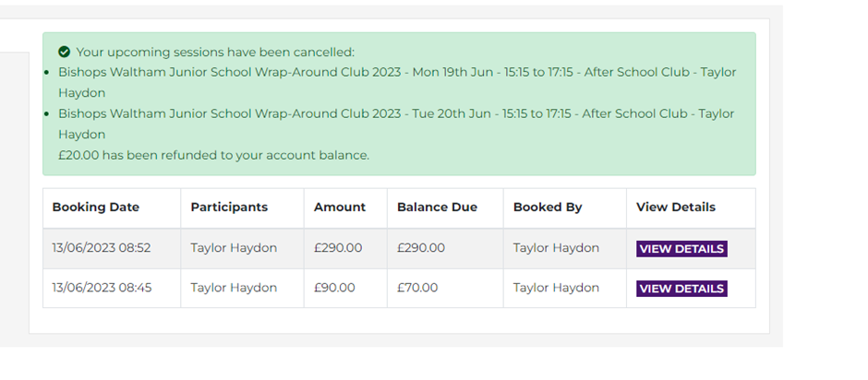Image resolution: width=868 pixels, height=380 pixels.
Task: Click the Mon 19th Jun cancelled session line
Action: click(x=397, y=72)
